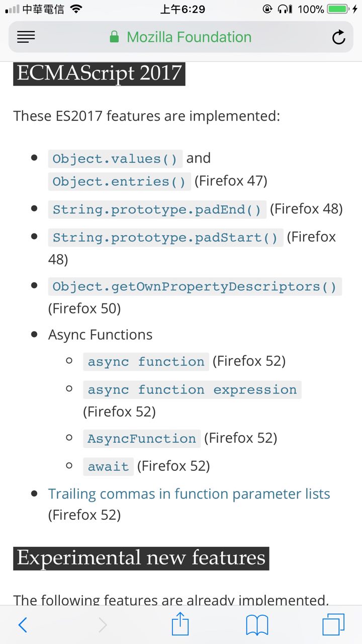Tap the forward arrow in bottom toolbar

[x=103, y=625]
